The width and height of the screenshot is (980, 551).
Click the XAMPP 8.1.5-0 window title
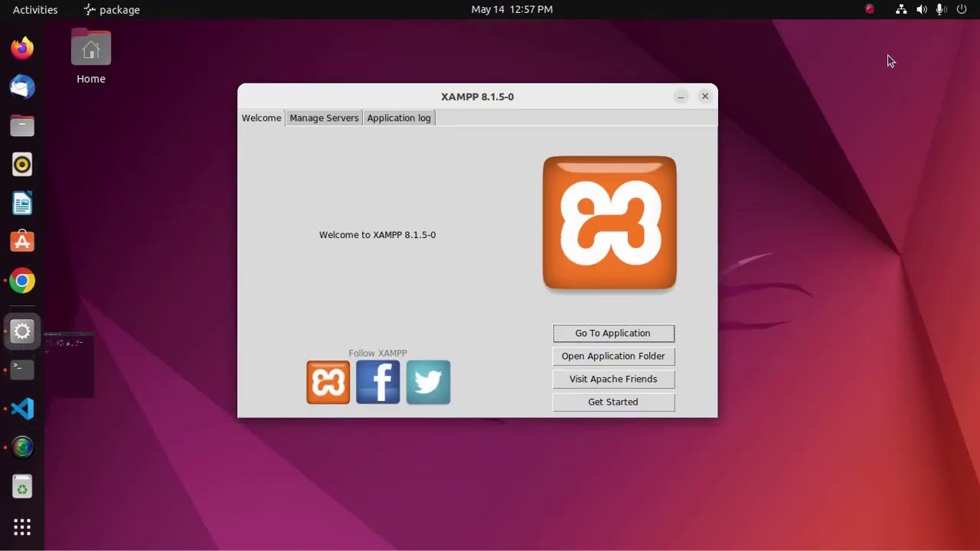point(478,96)
